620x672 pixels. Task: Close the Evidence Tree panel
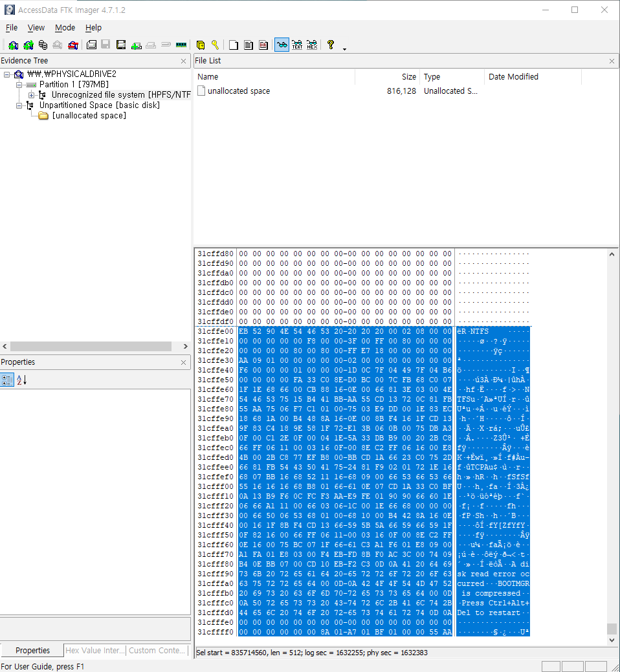(184, 61)
